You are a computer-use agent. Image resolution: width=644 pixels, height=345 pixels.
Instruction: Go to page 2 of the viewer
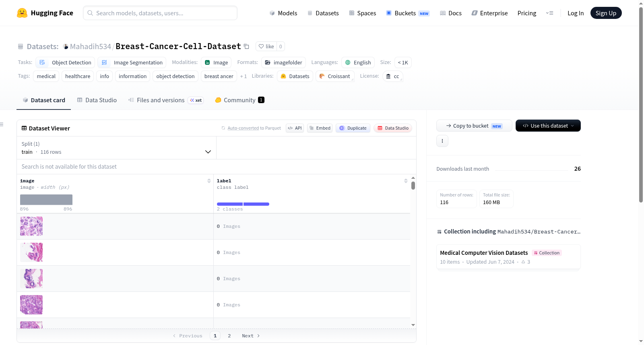click(229, 336)
